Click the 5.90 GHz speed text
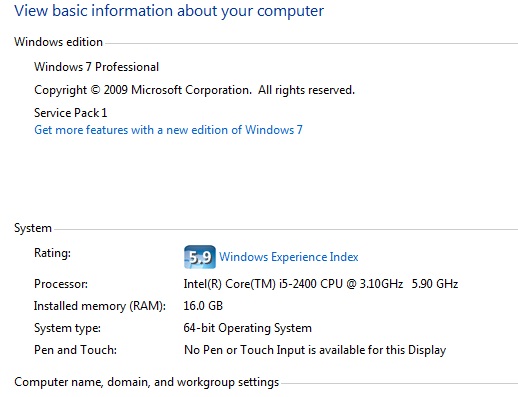 (435, 284)
